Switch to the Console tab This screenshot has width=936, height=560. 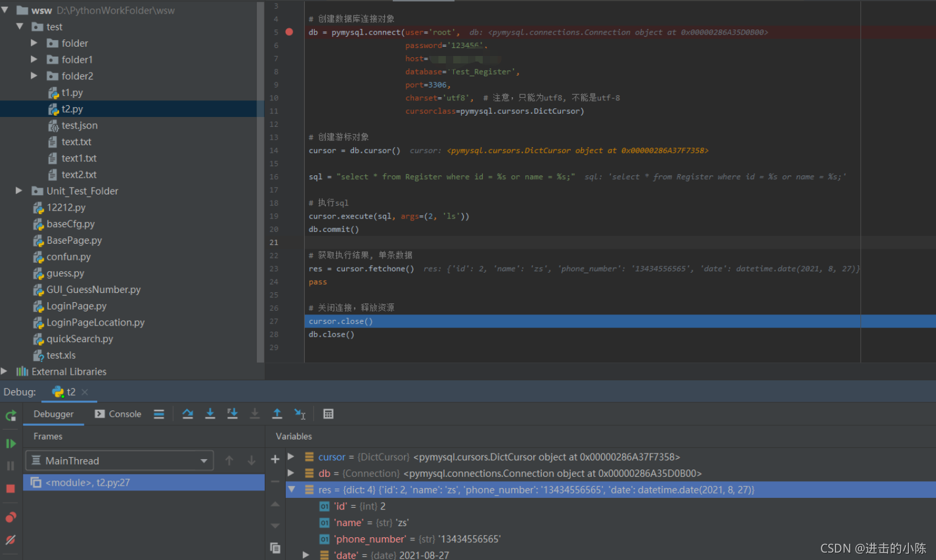coord(118,414)
